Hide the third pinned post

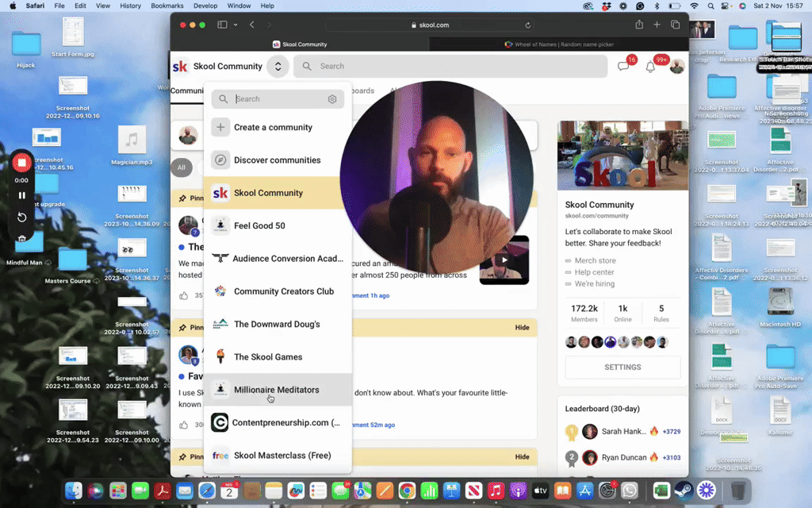[x=522, y=456]
